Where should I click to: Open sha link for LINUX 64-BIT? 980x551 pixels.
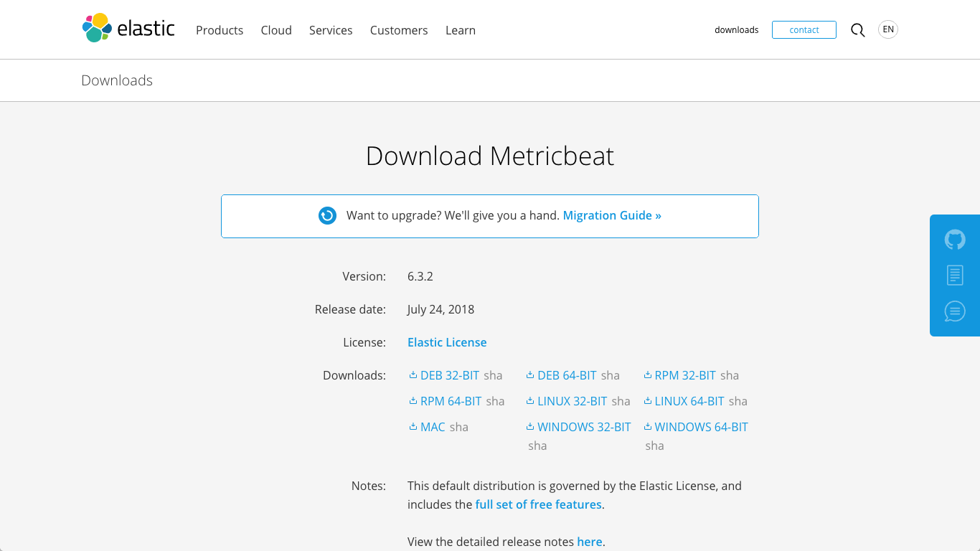pos(738,401)
